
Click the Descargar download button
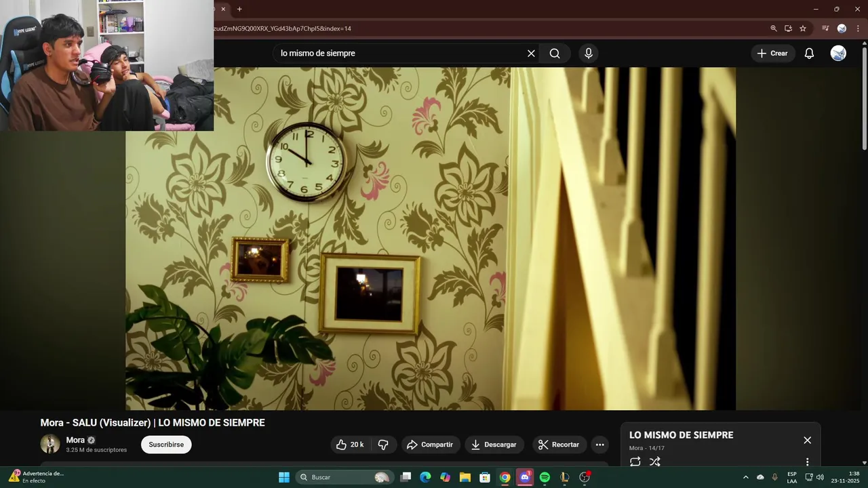tap(494, 445)
